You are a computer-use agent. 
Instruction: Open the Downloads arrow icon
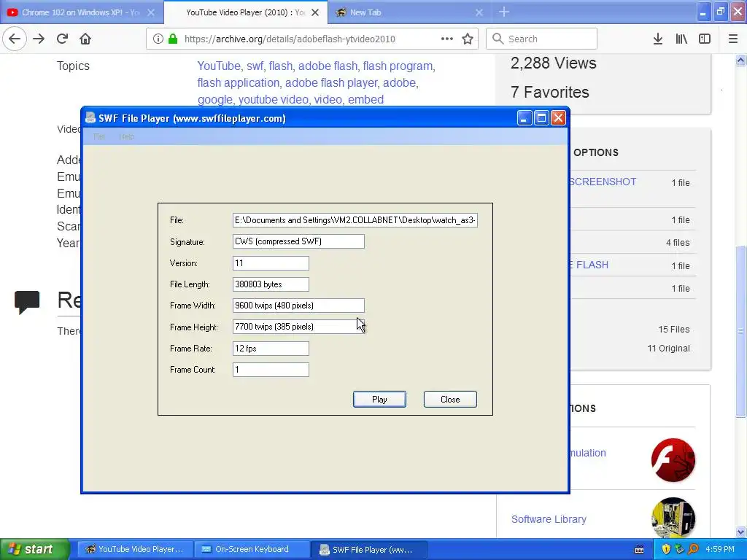pos(658,39)
